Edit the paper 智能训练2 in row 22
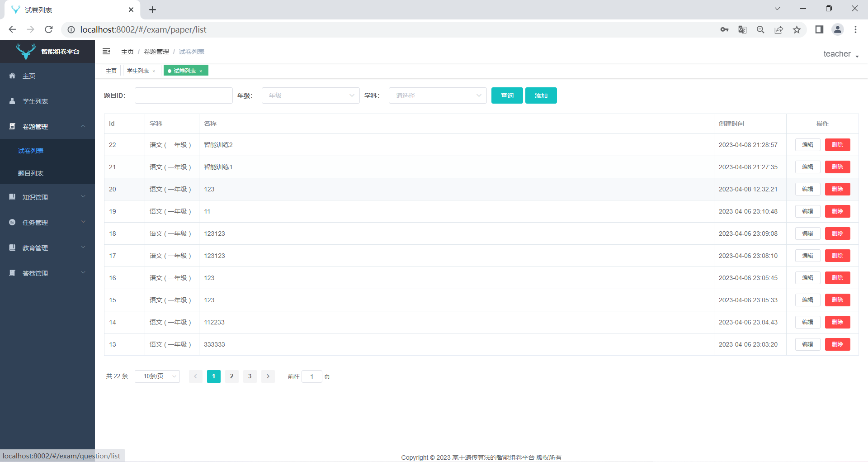 808,145
